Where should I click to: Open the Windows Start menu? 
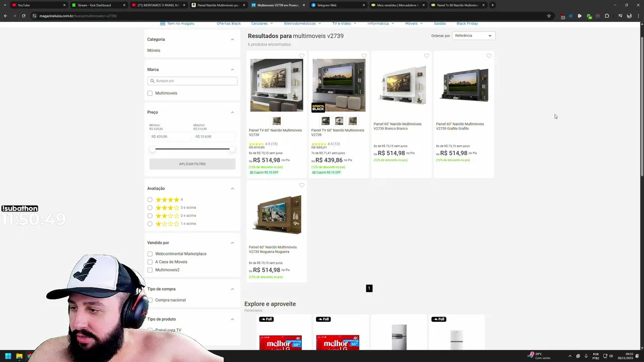(x=8, y=356)
